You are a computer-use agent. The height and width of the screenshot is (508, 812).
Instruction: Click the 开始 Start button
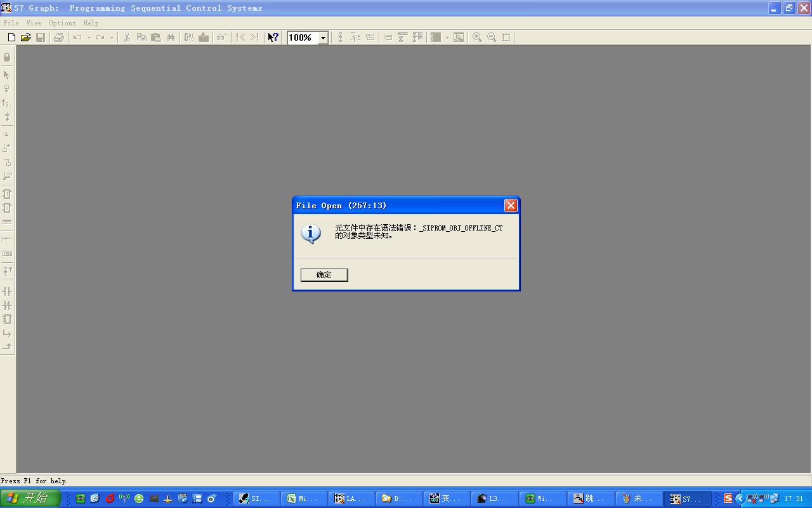click(x=30, y=498)
